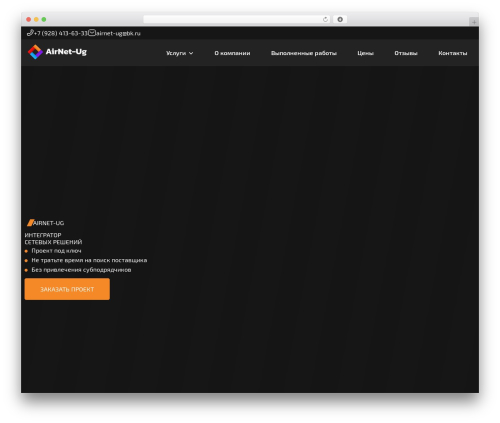Open the Отзывы page
The height and width of the screenshot is (423, 500).
406,53
